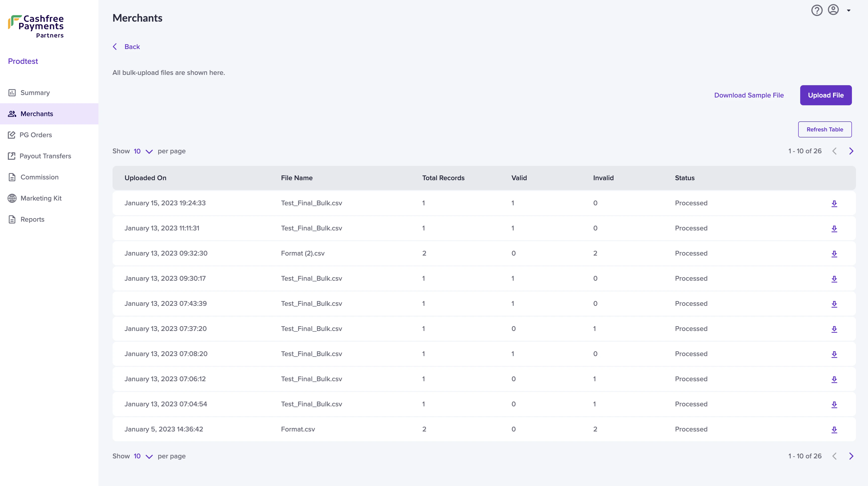Viewport: 868px width, 486px height.
Task: Open the Marketing Kit page
Action: click(x=41, y=198)
